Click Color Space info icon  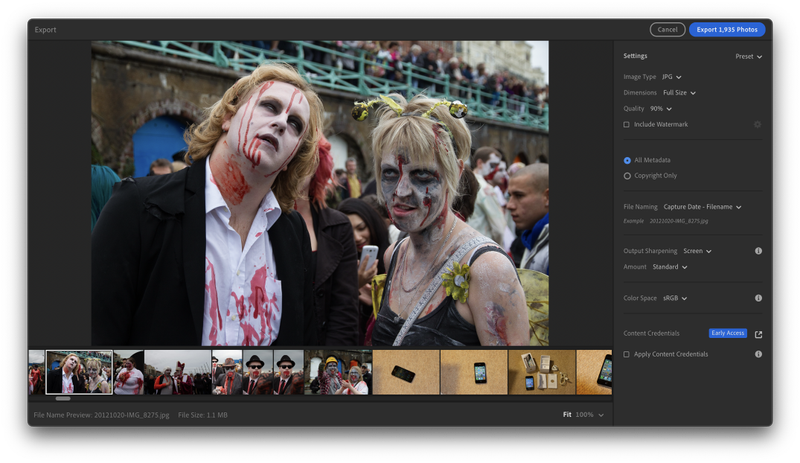point(758,298)
